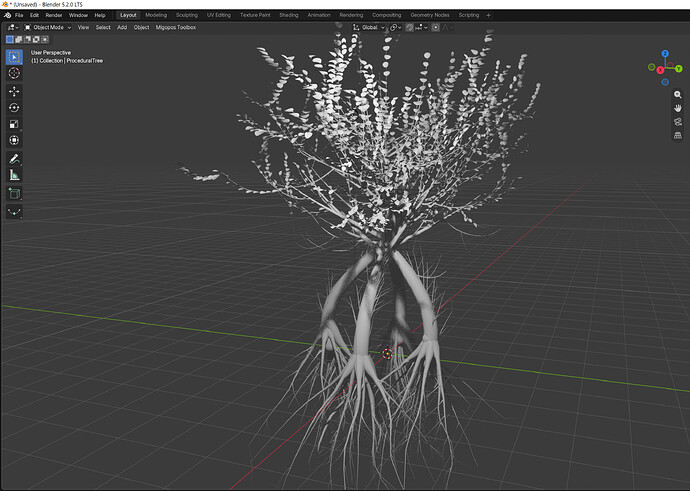Select the Cursor tool
The height and width of the screenshot is (491, 690).
pos(14,73)
